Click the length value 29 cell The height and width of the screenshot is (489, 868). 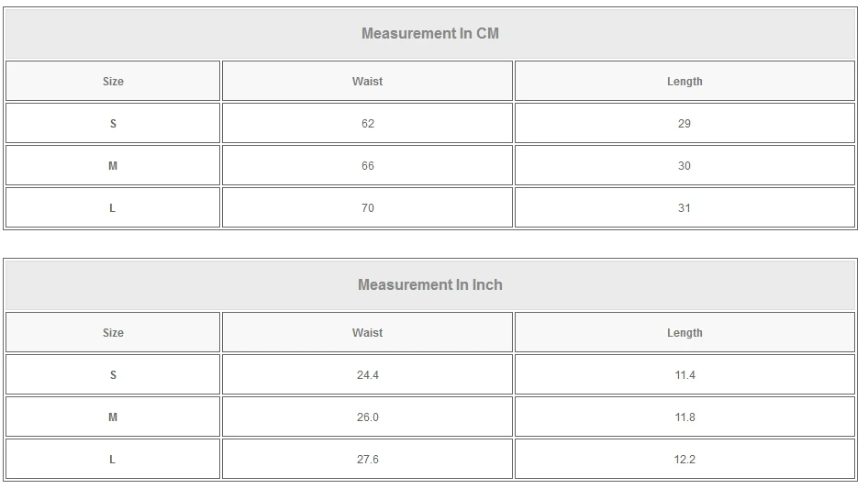(684, 124)
